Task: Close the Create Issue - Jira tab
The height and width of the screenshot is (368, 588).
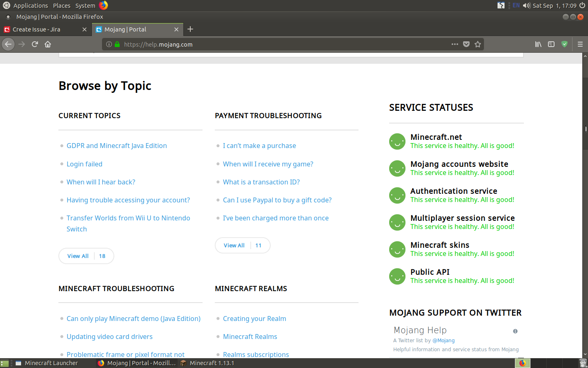Action: [85, 29]
